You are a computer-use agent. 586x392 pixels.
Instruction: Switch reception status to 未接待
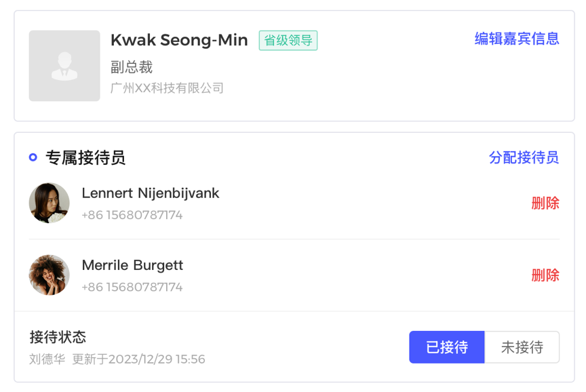tap(522, 347)
